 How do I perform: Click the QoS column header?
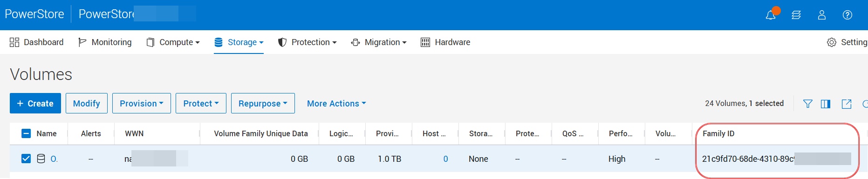(x=573, y=133)
